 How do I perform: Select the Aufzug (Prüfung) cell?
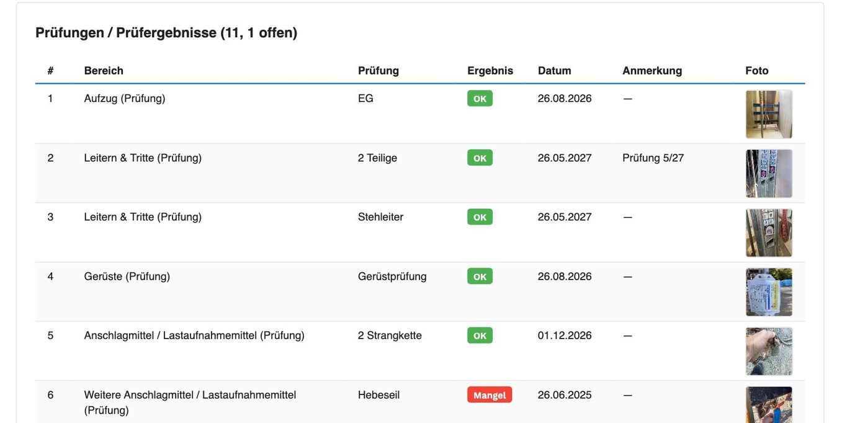click(x=125, y=99)
